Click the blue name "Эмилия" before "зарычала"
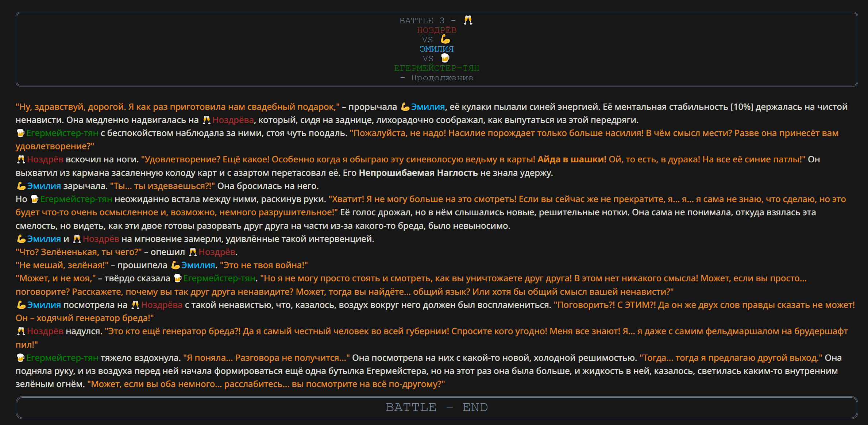Image resolution: width=868 pixels, height=425 pixels. click(44, 186)
